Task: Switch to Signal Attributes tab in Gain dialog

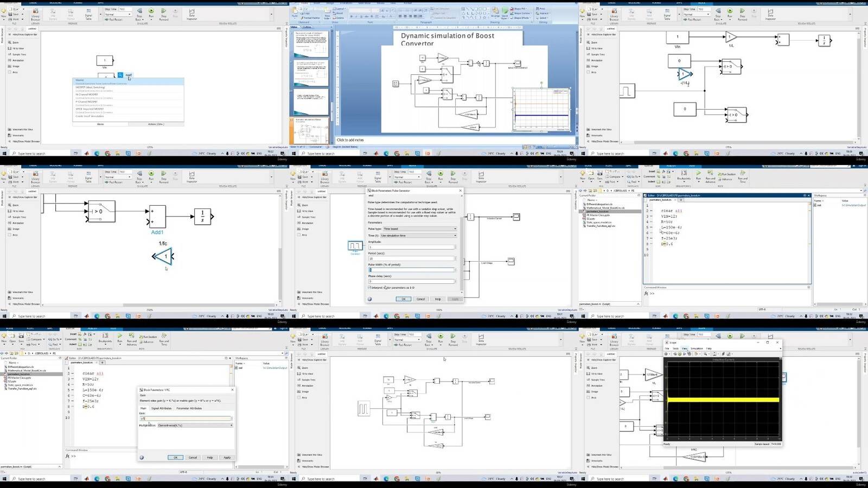Action: click(161, 408)
